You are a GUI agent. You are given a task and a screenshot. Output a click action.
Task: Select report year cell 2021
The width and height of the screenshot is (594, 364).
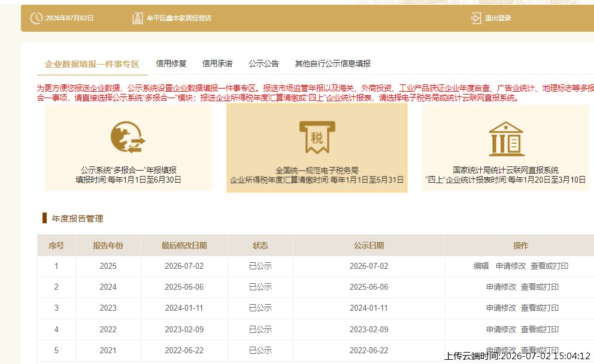click(x=108, y=350)
